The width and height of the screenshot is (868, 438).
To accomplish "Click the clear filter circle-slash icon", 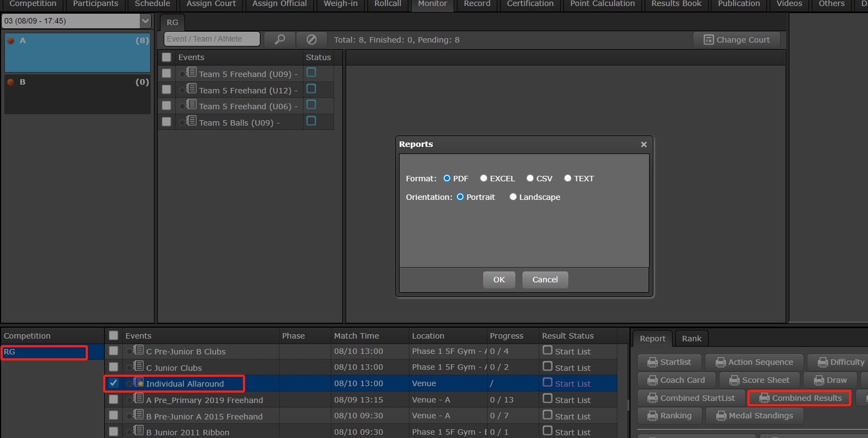I will (311, 39).
